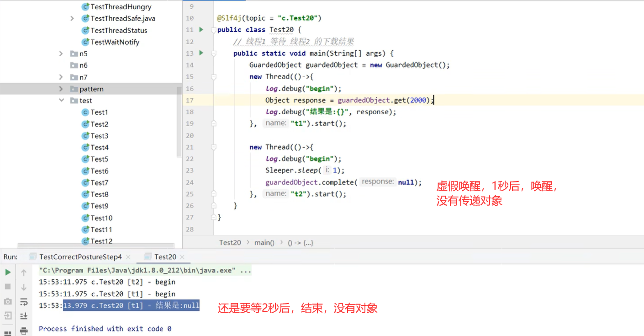
Task: Fold the Test20 class at line 11
Action: coord(213,30)
